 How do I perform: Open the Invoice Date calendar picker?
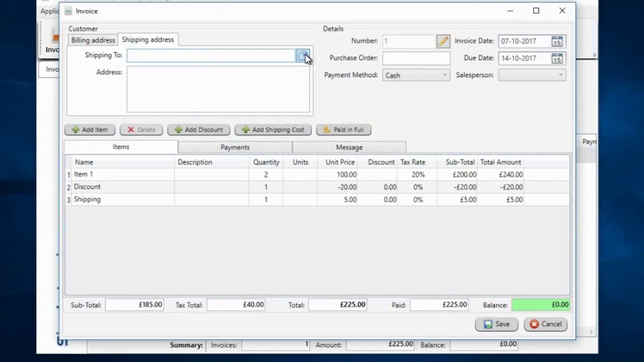[x=557, y=41]
